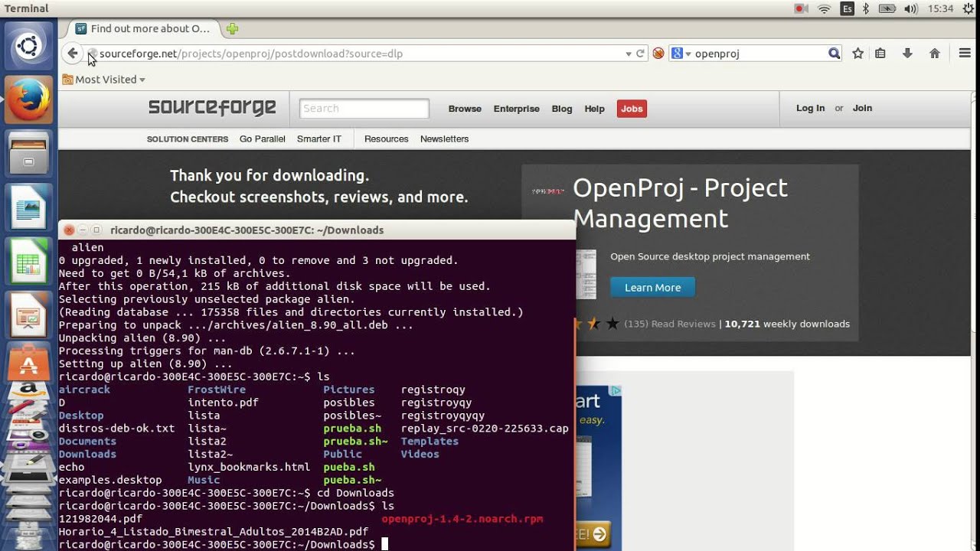Viewport: 980px width, 551px height.
Task: Close the Downloads terminal window
Action: tap(69, 230)
